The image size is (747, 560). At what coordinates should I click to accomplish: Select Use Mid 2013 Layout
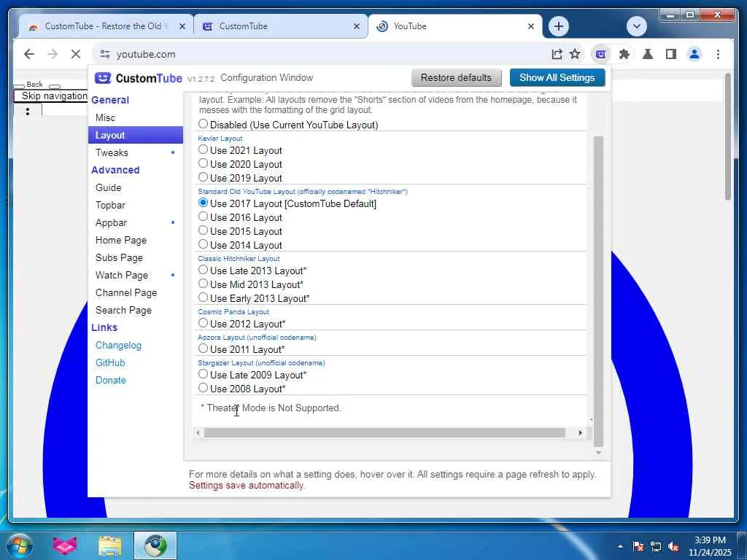click(x=203, y=284)
